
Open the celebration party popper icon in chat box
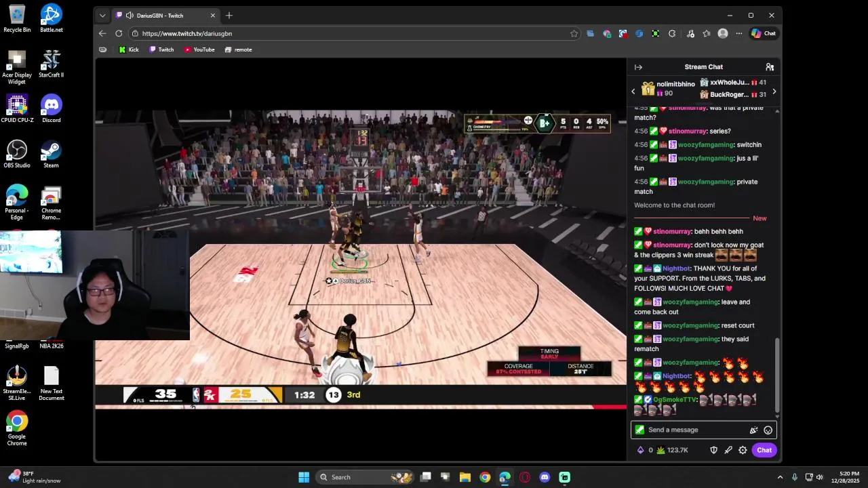(x=753, y=430)
